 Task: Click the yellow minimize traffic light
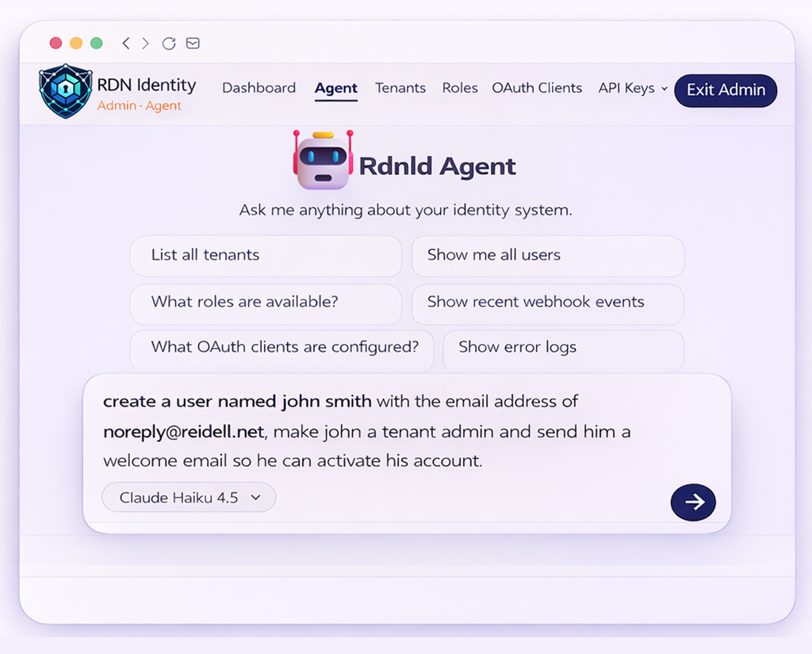pos(76,43)
